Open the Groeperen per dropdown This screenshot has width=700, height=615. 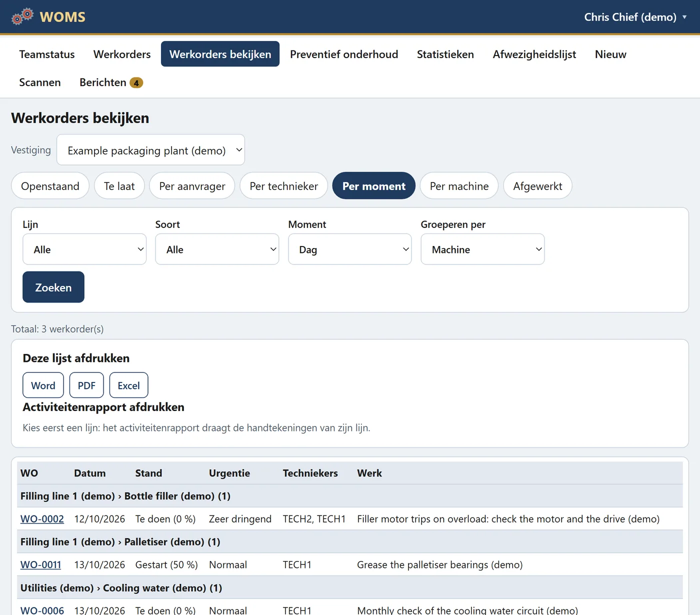click(482, 249)
